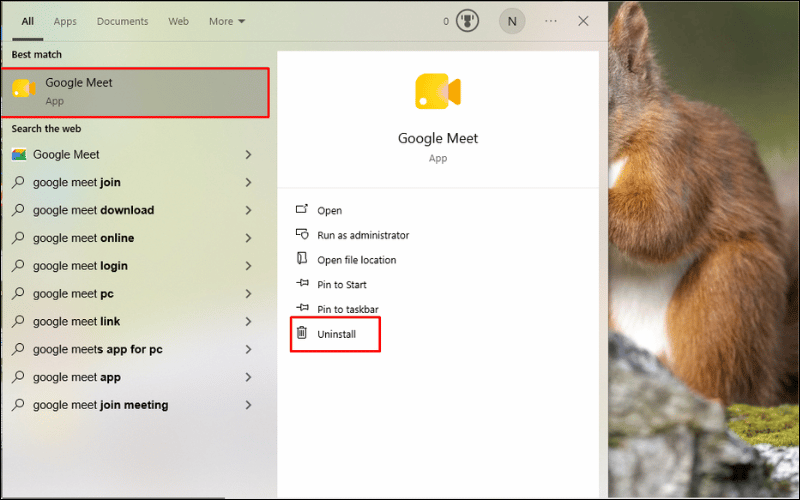Click search icon beside google meet pc
This screenshot has width=800, height=500.
pyautogui.click(x=18, y=293)
